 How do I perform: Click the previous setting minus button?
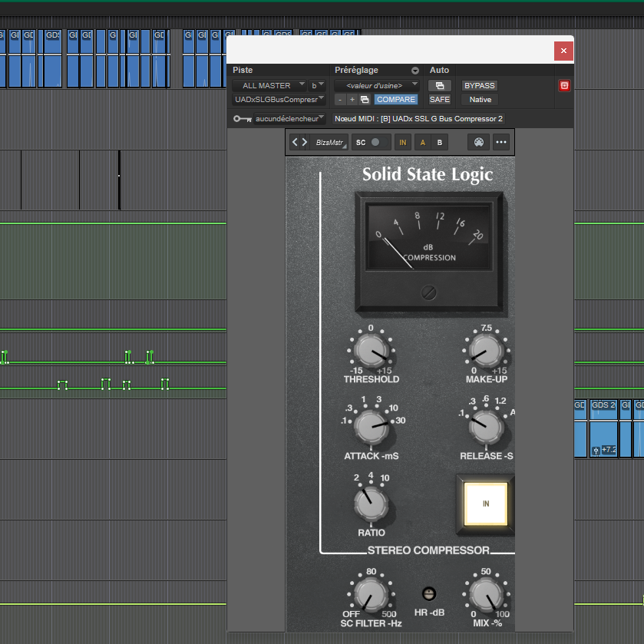pyautogui.click(x=340, y=99)
